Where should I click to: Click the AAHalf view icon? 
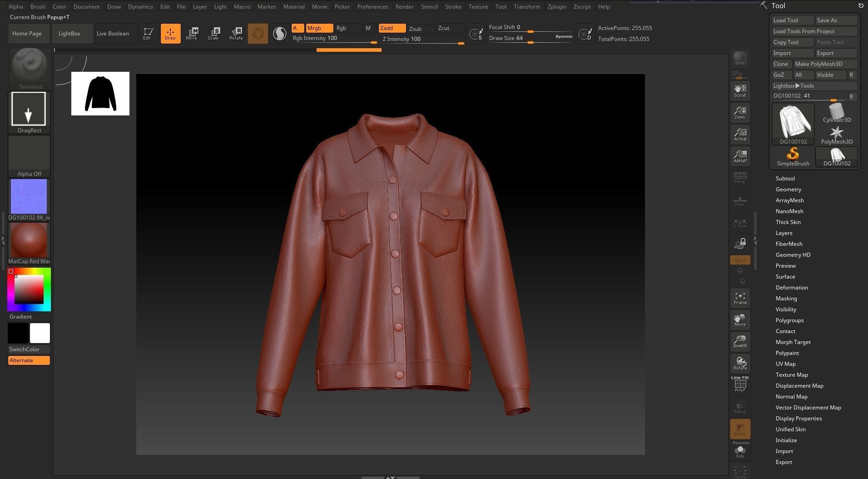tap(740, 156)
